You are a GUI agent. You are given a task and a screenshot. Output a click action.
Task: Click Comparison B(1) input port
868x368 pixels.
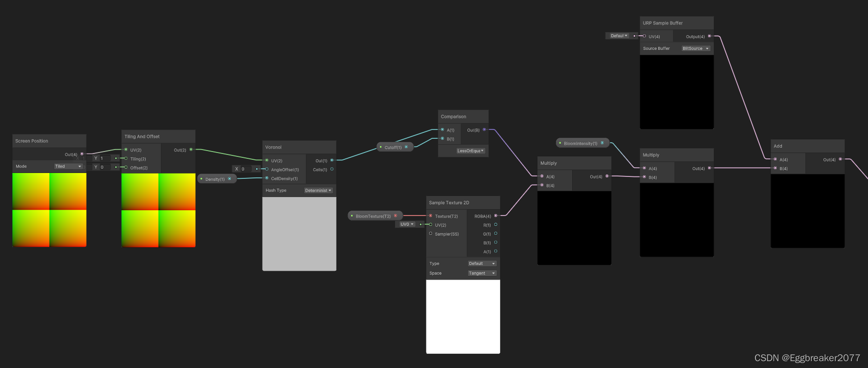(x=442, y=139)
